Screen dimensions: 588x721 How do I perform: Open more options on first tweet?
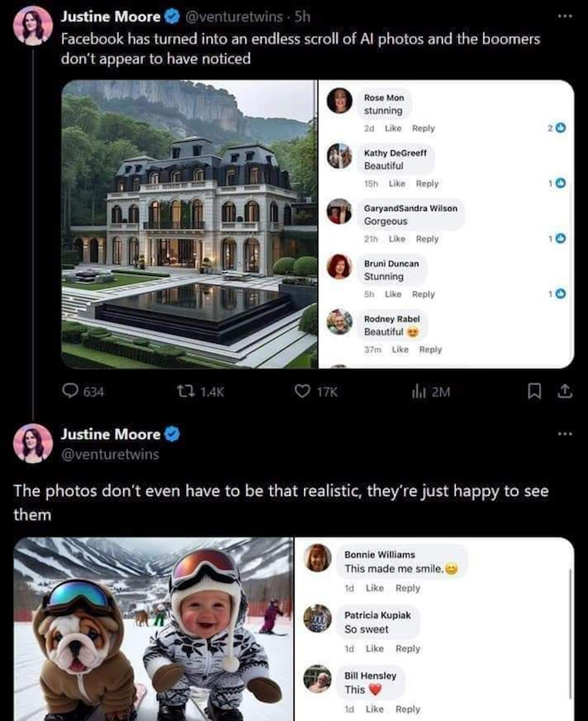(565, 14)
